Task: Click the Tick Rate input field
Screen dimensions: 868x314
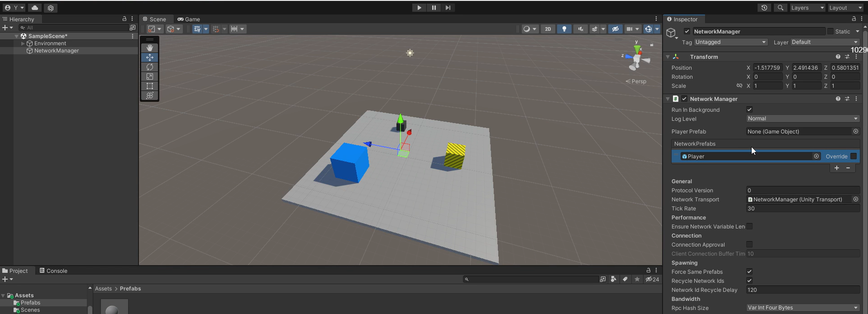Action: point(802,209)
